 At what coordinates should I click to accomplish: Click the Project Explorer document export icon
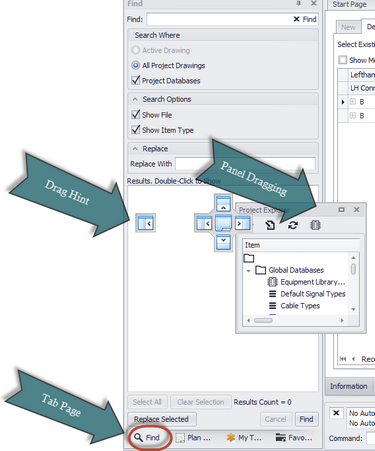(x=270, y=225)
